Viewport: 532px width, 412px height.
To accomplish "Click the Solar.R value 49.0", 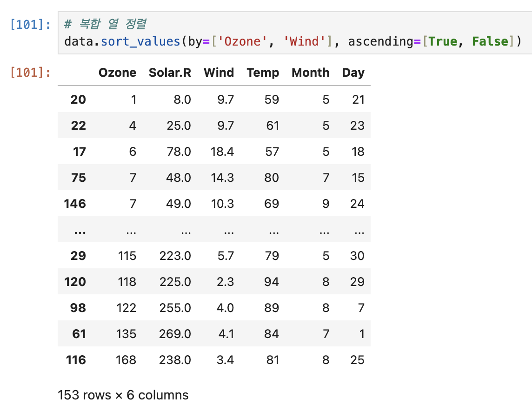I will (x=179, y=204).
